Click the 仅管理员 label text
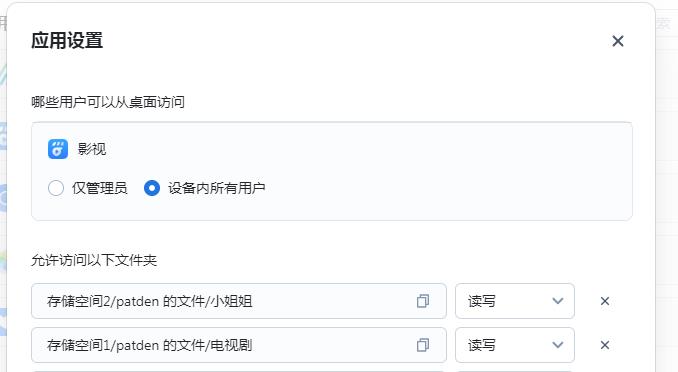678x372 pixels. tap(99, 188)
